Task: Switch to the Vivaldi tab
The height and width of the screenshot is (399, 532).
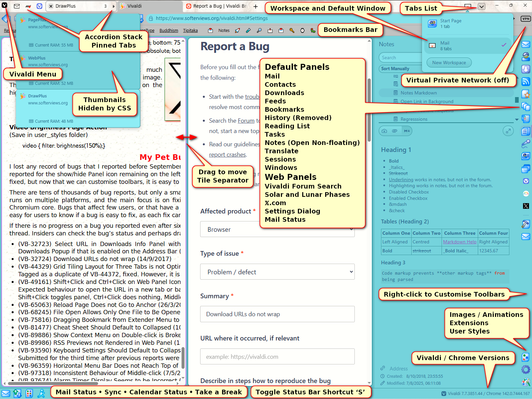Action: [150, 6]
